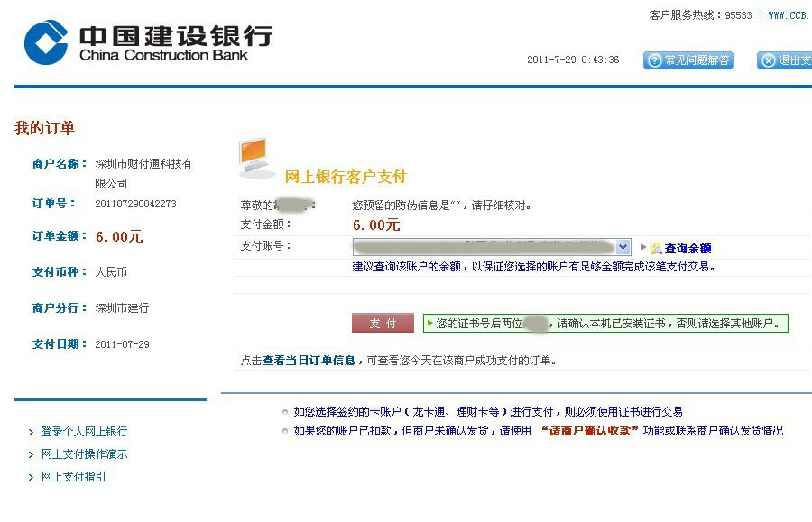The width and height of the screenshot is (812, 522).
Task: Click the green triangle in the certificate notice
Action: click(429, 324)
